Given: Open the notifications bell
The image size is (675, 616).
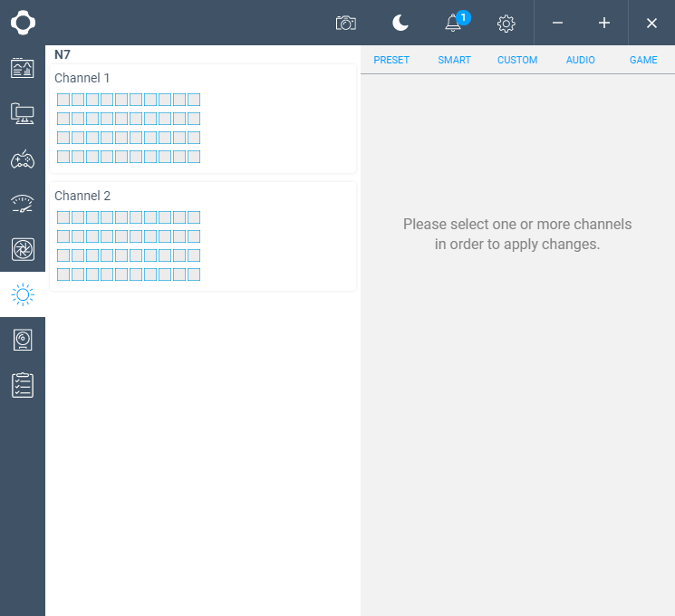Looking at the screenshot, I should [x=454, y=23].
